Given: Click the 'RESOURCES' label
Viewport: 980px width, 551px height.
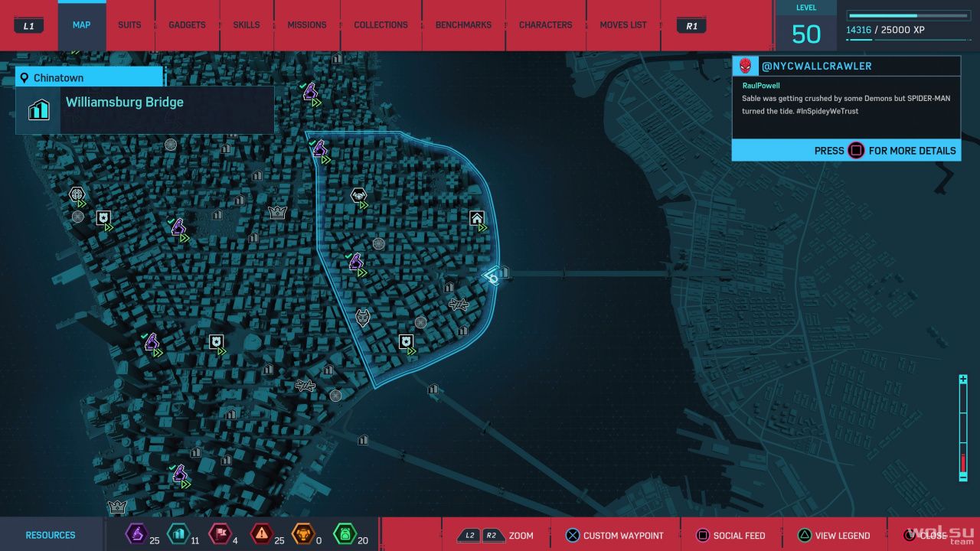Looking at the screenshot, I should (x=51, y=536).
